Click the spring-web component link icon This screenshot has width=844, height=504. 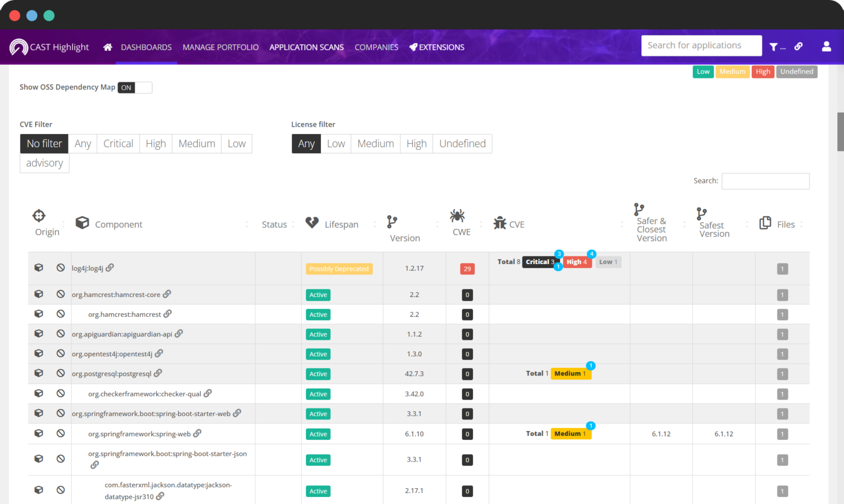click(x=197, y=433)
